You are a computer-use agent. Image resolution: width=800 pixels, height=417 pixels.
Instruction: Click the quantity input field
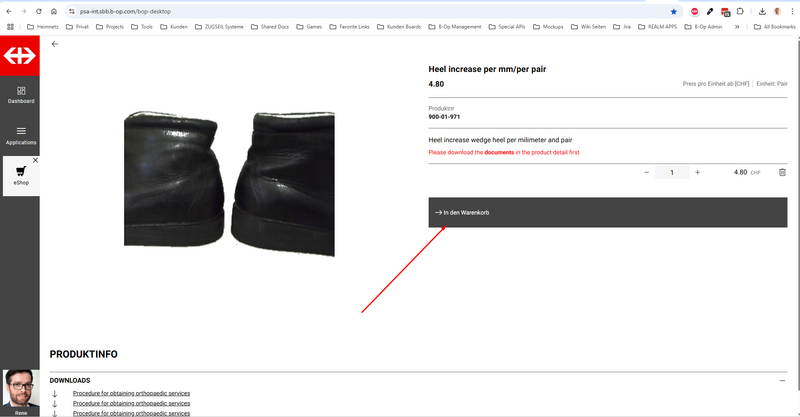(672, 172)
